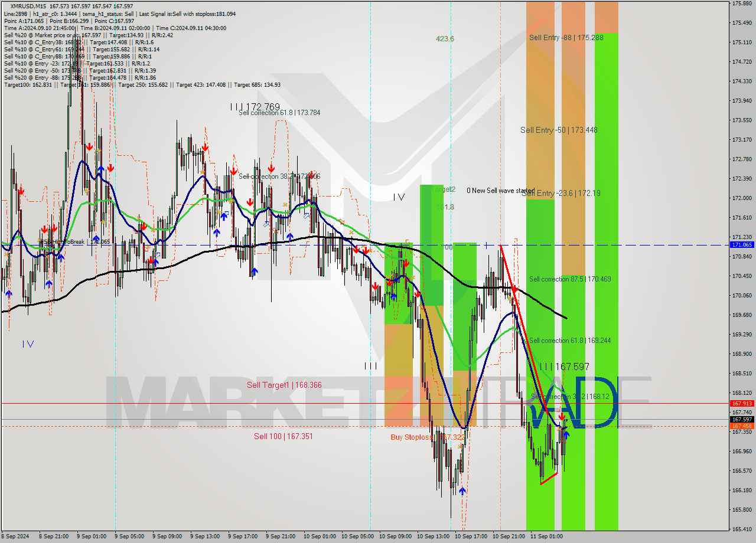This screenshot has width=756, height=543.
Task: Click the 'Sell Target1 | 168.366' label
Action: (x=284, y=385)
